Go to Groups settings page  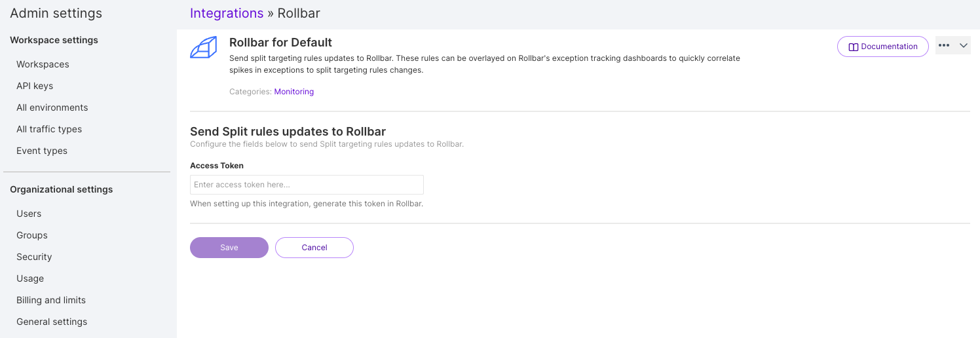coord(32,235)
